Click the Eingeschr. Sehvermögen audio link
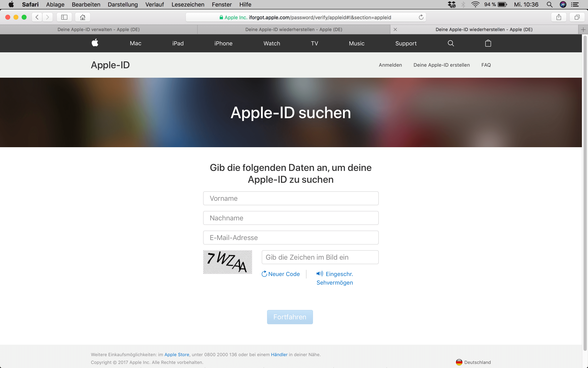Image resolution: width=588 pixels, height=368 pixels. [335, 278]
